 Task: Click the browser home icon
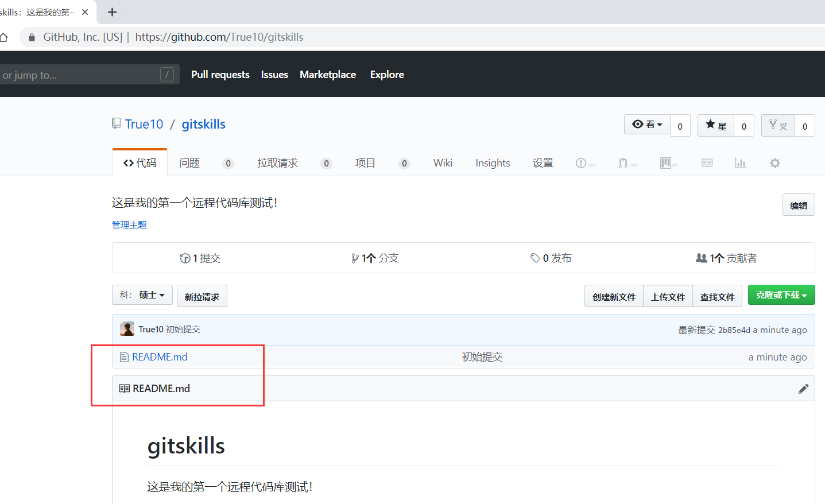(3, 37)
